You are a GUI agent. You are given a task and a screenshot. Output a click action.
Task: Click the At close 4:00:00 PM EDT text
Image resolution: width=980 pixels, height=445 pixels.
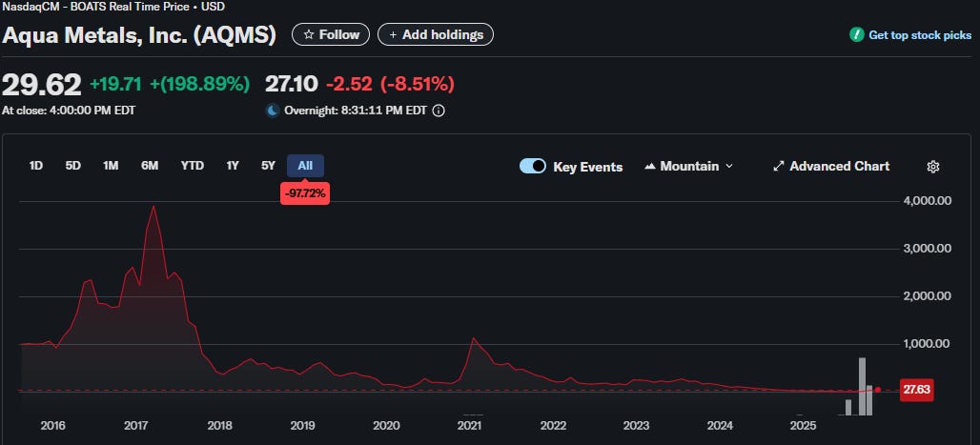[69, 111]
